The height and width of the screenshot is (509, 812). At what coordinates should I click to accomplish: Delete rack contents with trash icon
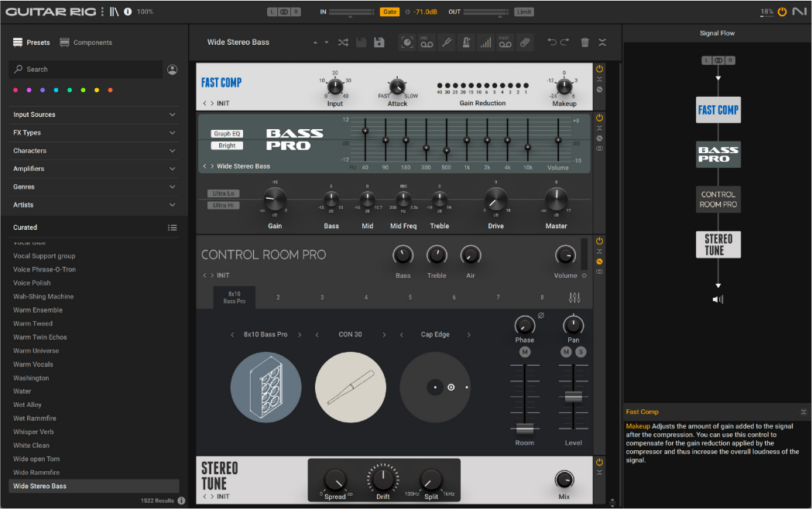[x=584, y=43]
